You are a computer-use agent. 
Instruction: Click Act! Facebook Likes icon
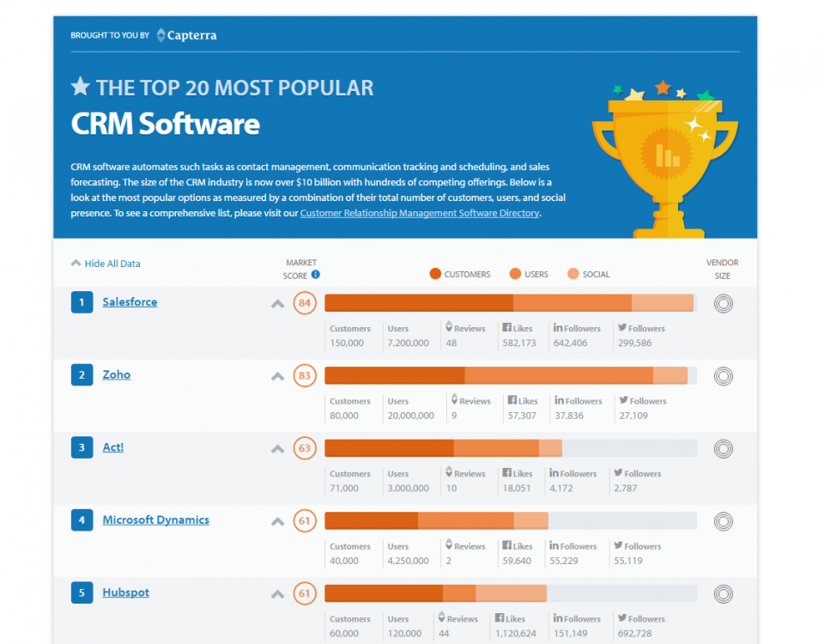click(506, 472)
